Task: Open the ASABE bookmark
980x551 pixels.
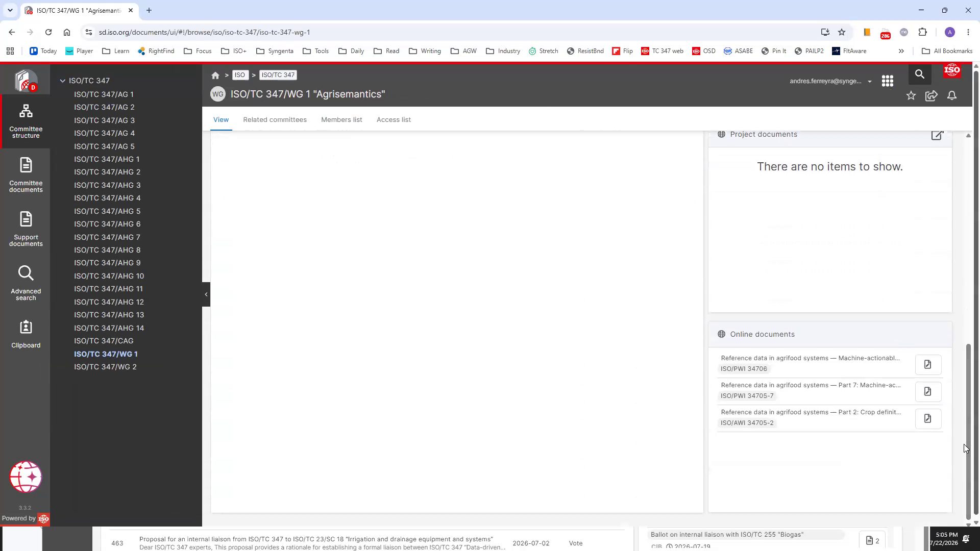Action: tap(738, 51)
